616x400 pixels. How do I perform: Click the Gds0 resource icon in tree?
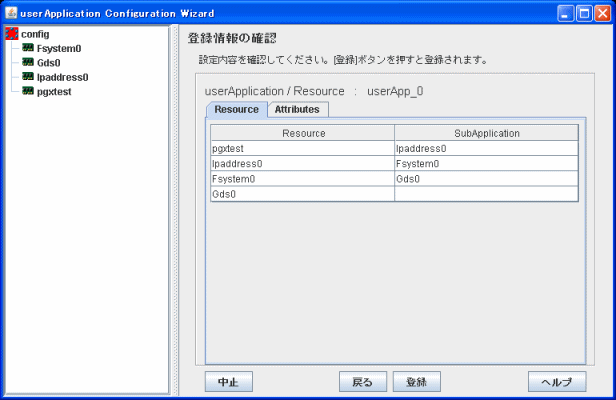pos(28,62)
